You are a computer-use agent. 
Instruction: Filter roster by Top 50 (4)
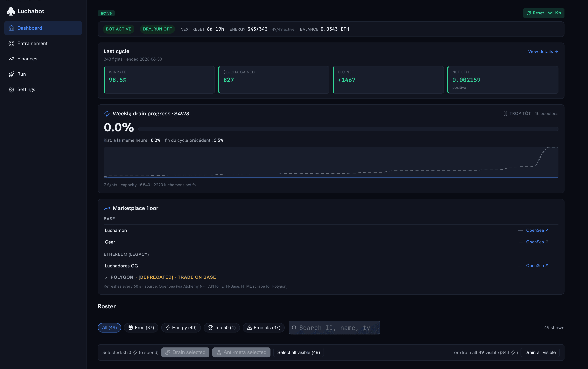tap(222, 328)
